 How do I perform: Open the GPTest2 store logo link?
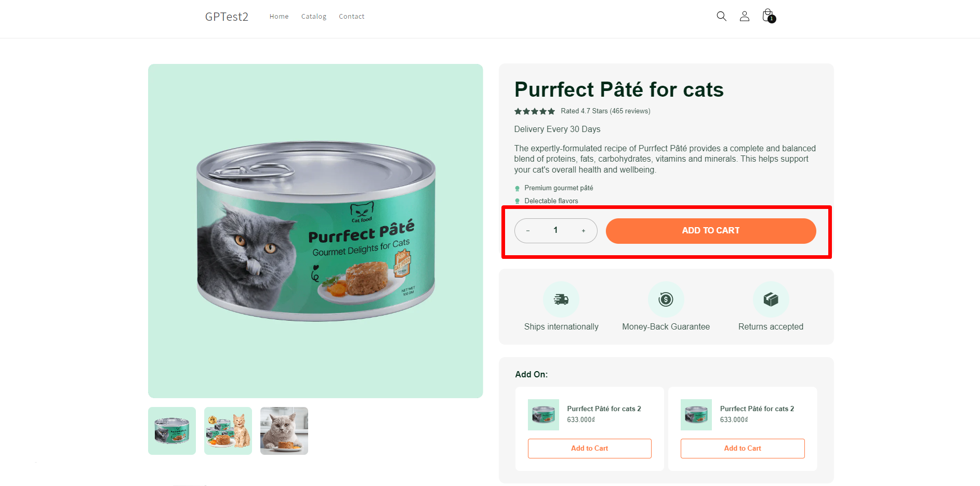click(x=226, y=16)
